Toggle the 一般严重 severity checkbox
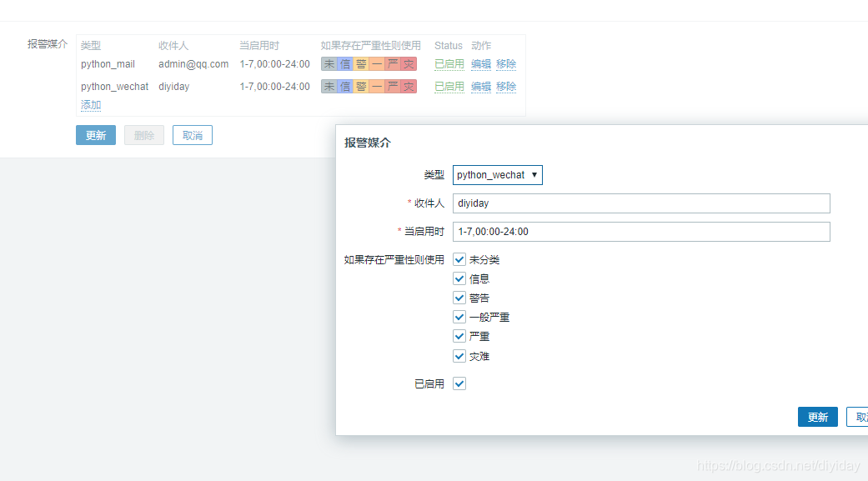This screenshot has width=868, height=481. pyautogui.click(x=459, y=316)
